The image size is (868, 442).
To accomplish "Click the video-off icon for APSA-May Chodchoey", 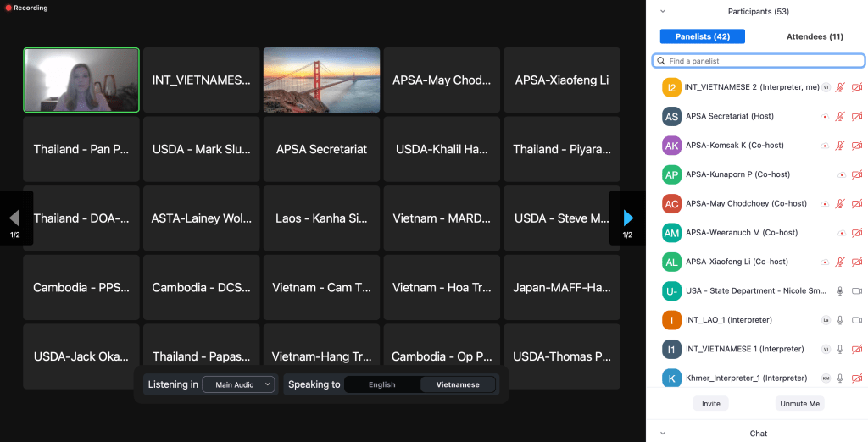I will tap(856, 204).
